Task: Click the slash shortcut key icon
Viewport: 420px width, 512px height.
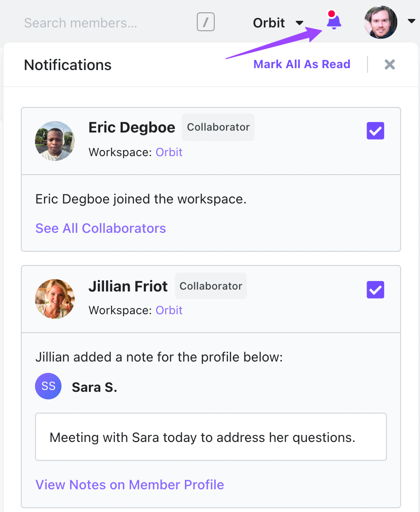Action: click(206, 22)
